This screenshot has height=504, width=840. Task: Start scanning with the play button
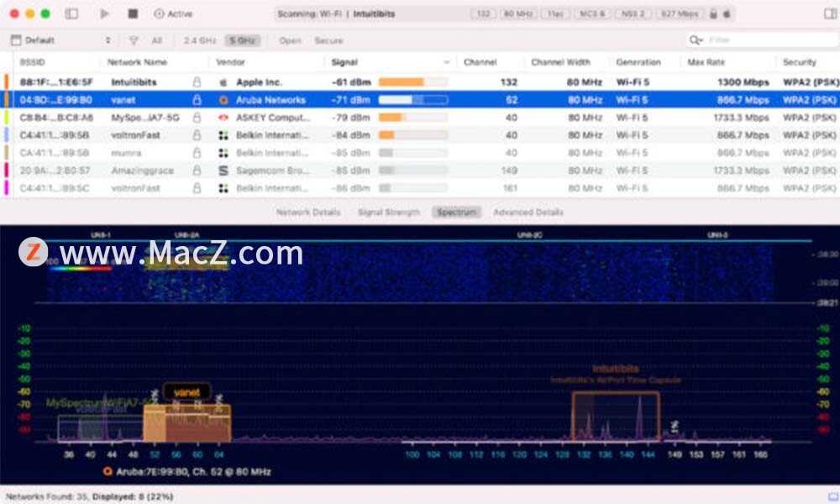[x=104, y=14]
